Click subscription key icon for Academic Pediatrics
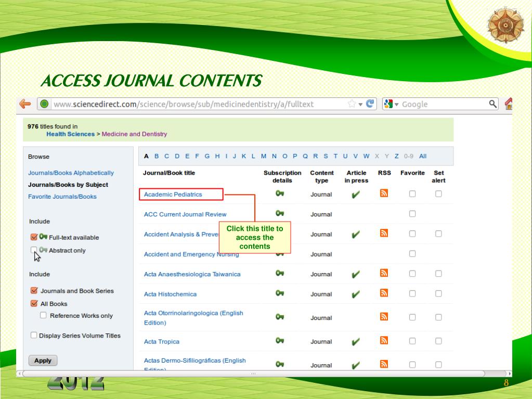Image resolution: width=532 pixels, height=399 pixels. [280, 194]
